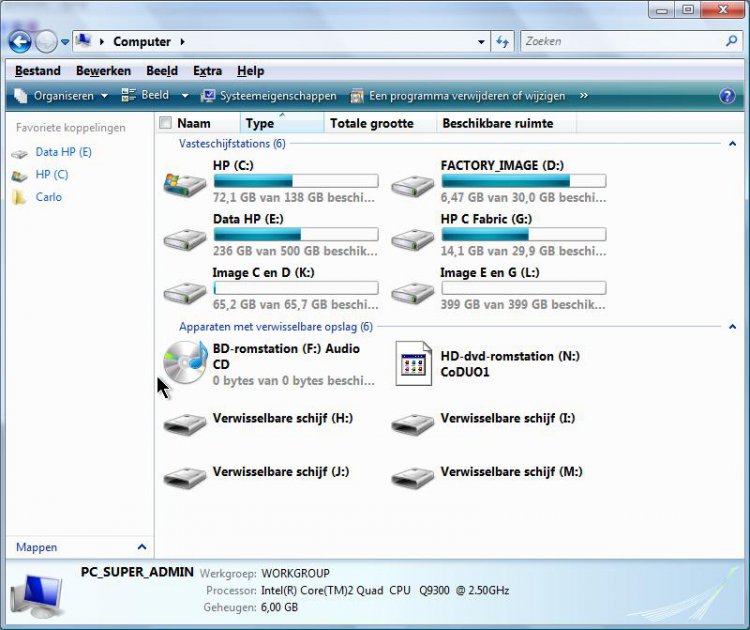Open the Beeld menu in menu bar
Image resolution: width=750 pixels, height=630 pixels.
click(162, 71)
